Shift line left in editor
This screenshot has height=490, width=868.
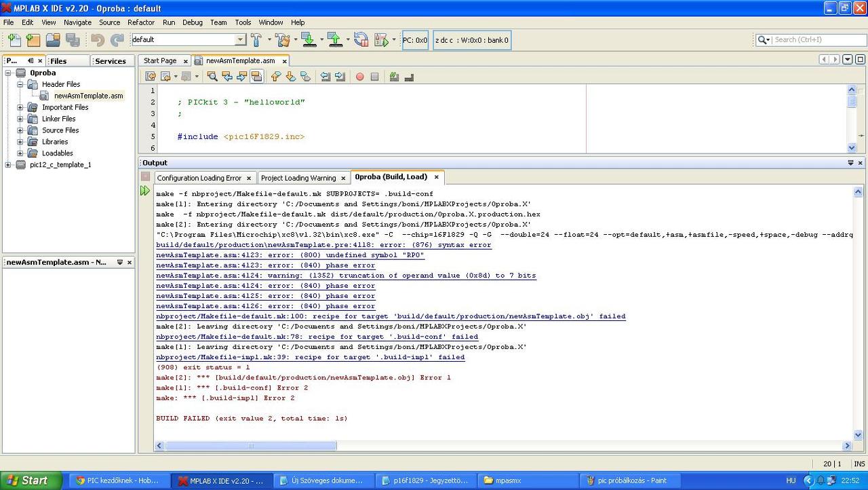pyautogui.click(x=325, y=77)
